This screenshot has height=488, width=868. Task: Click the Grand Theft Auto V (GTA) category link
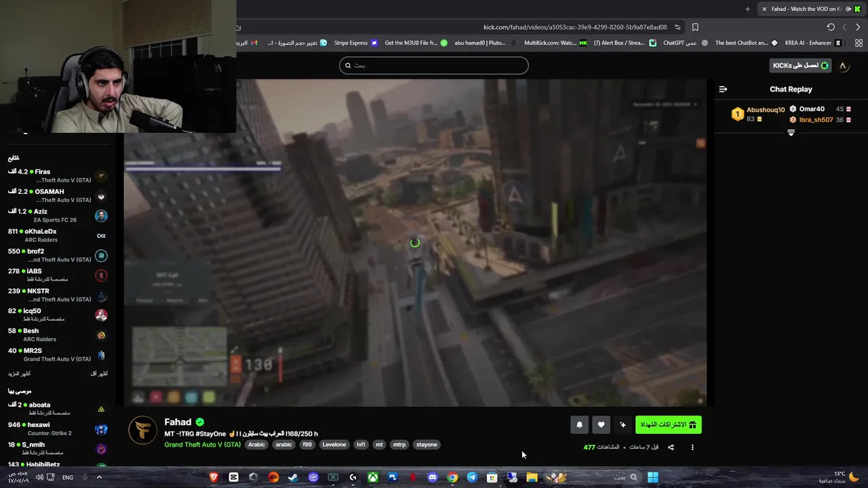tap(202, 445)
